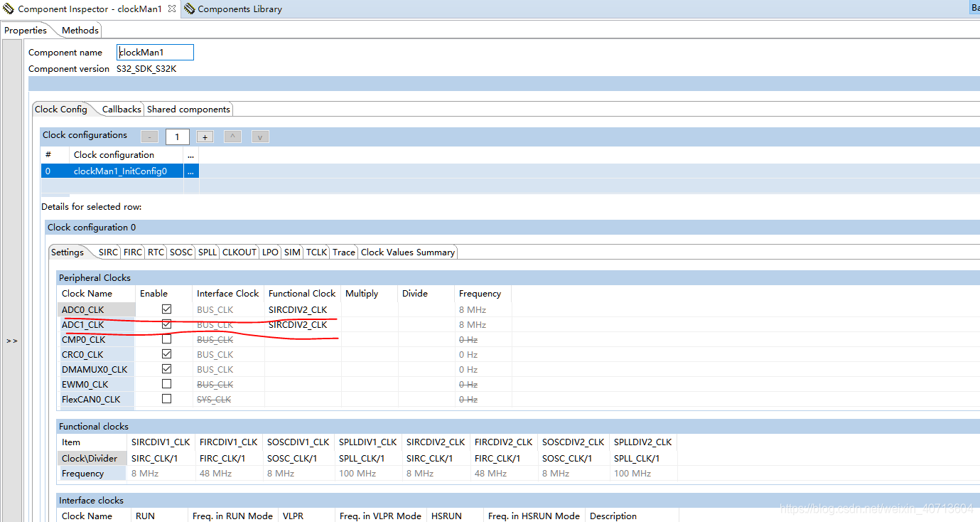980x522 pixels.
Task: Open the SIM sub-tab
Action: 292,252
